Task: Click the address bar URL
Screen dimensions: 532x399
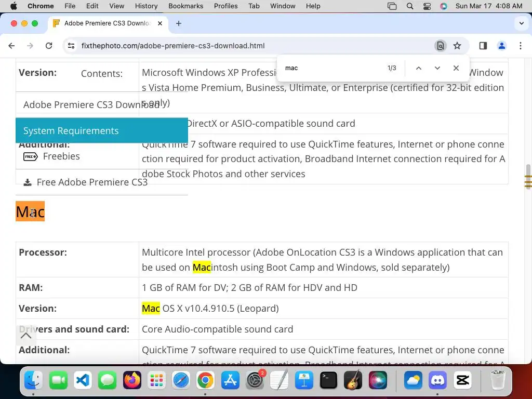Action: coord(173,46)
